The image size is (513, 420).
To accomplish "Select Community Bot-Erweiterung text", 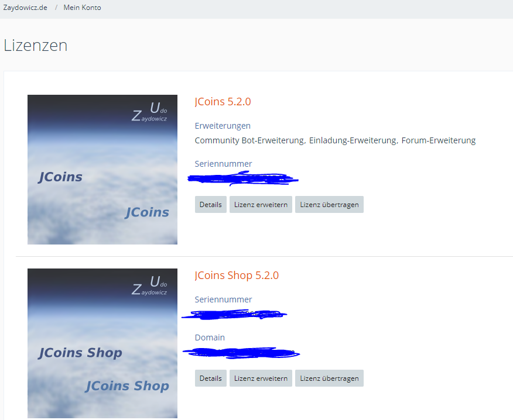I will [x=249, y=140].
